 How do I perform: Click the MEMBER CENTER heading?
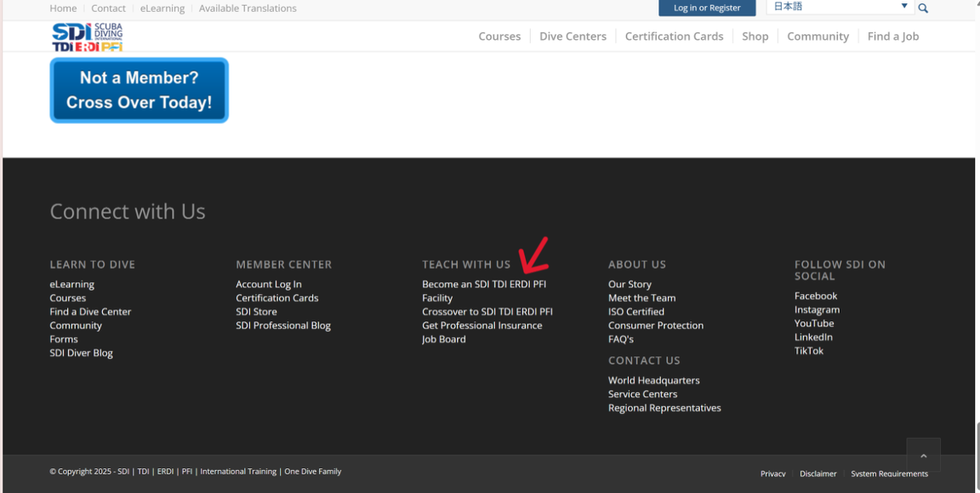pos(284,265)
